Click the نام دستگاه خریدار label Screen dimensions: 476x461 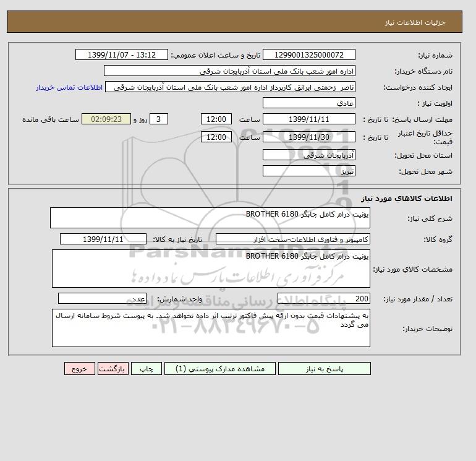click(423, 71)
